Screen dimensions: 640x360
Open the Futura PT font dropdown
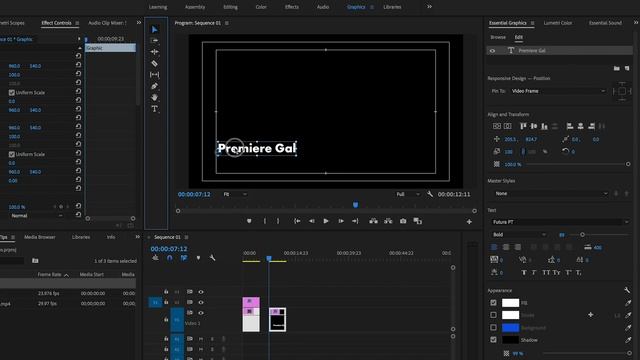560,222
